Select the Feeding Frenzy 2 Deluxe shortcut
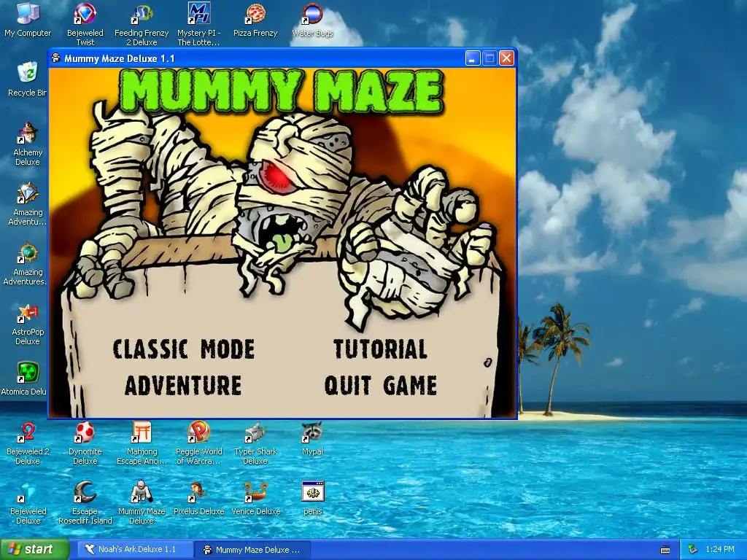747x560 pixels. (x=142, y=25)
